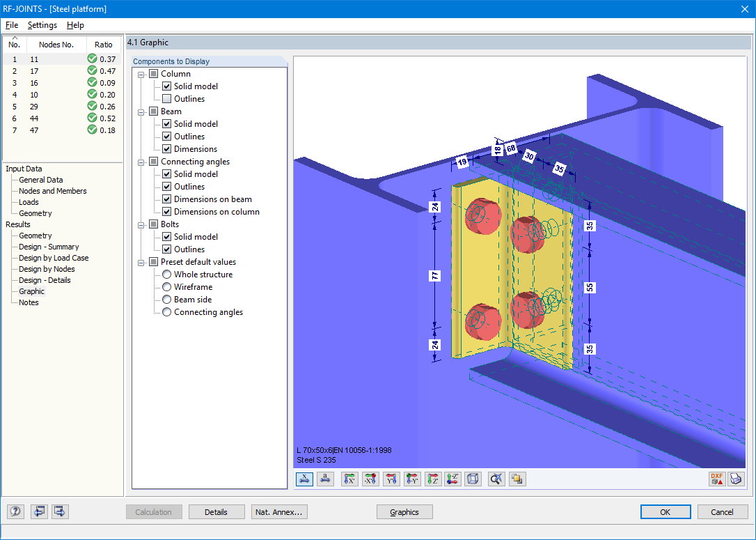Set view in X' direction
The image size is (756, 540).
(x=349, y=479)
